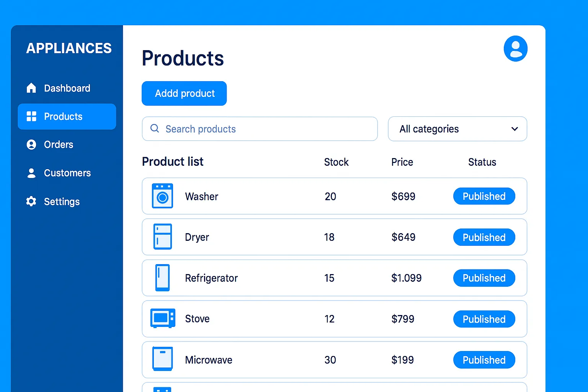
Task: Focus the Search products field
Action: click(x=260, y=129)
